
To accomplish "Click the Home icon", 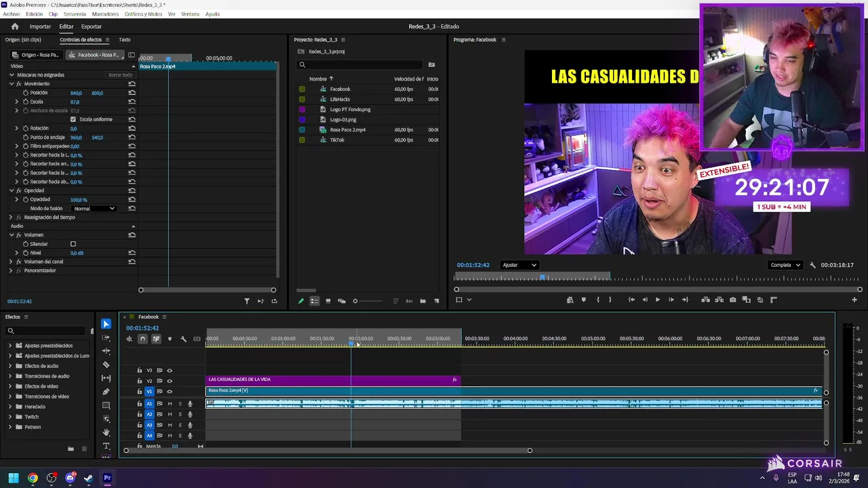I will [x=15, y=26].
